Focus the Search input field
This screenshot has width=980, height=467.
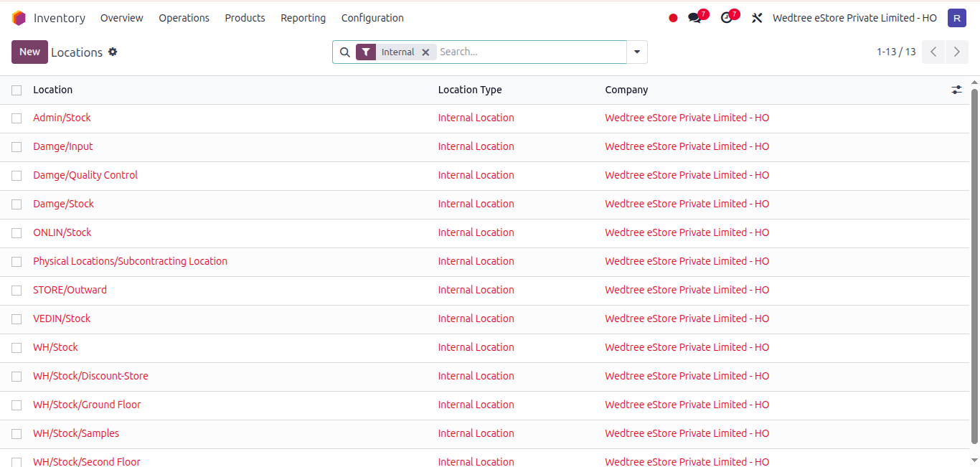pyautogui.click(x=531, y=52)
